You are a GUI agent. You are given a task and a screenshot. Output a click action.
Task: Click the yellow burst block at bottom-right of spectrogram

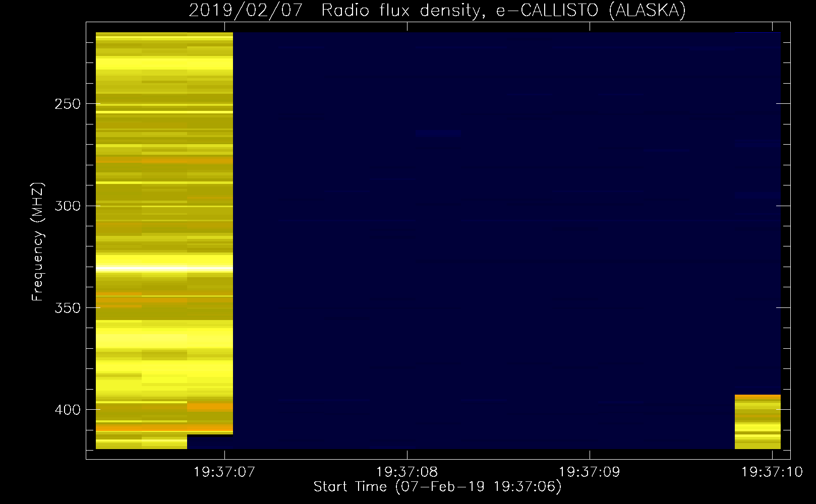click(757, 422)
